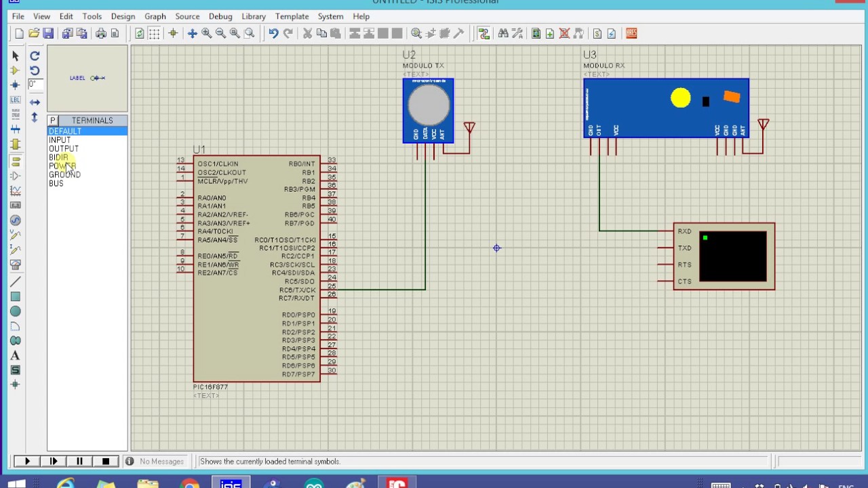Choose Generator mode
Image resolution: width=868 pixels, height=488 pixels.
(15, 220)
